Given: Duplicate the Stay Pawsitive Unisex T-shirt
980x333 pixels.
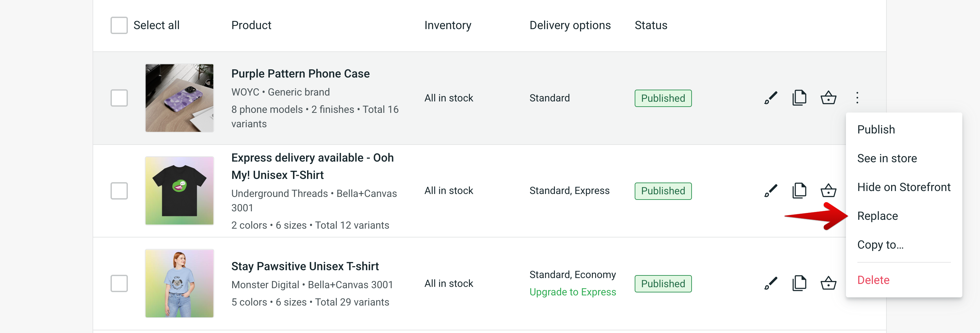Looking at the screenshot, I should pyautogui.click(x=799, y=284).
